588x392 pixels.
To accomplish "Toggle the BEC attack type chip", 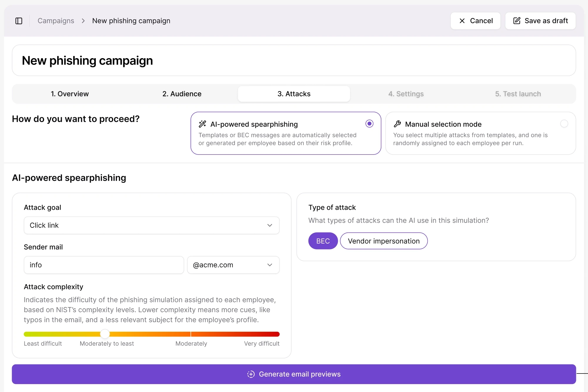I will 323,241.
